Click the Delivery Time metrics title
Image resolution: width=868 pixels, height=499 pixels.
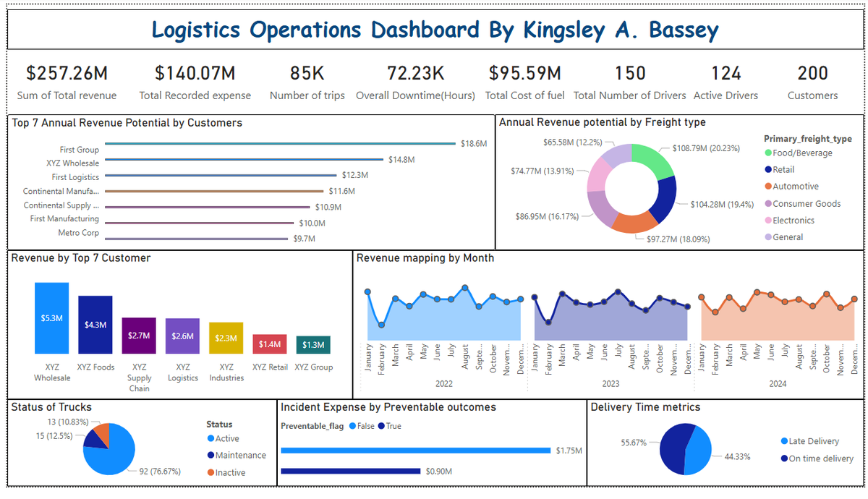click(x=645, y=407)
